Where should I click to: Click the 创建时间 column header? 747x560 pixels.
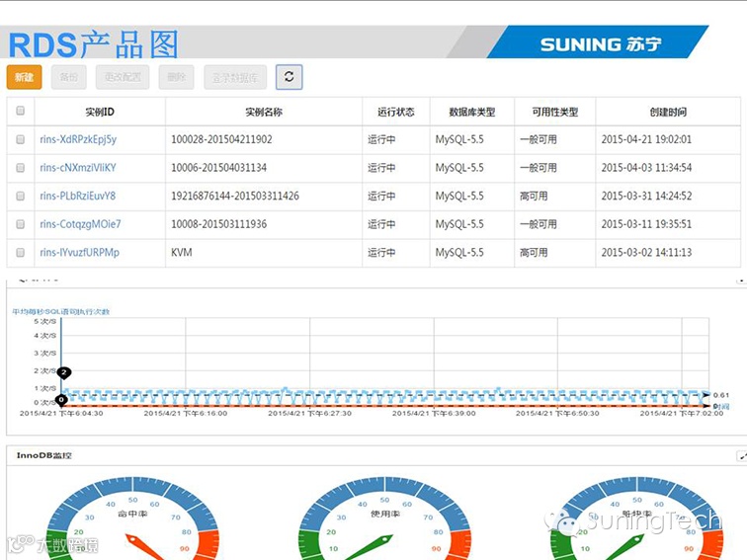click(x=668, y=112)
